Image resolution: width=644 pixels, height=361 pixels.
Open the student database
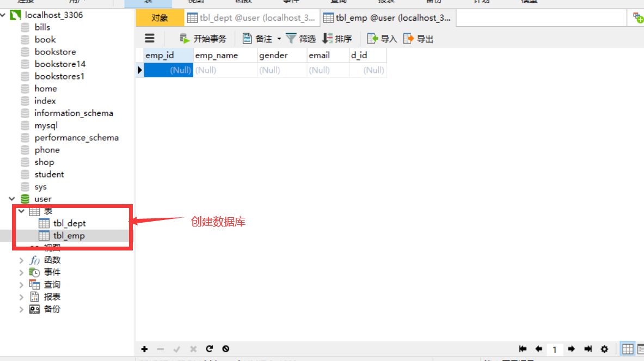[x=49, y=175]
